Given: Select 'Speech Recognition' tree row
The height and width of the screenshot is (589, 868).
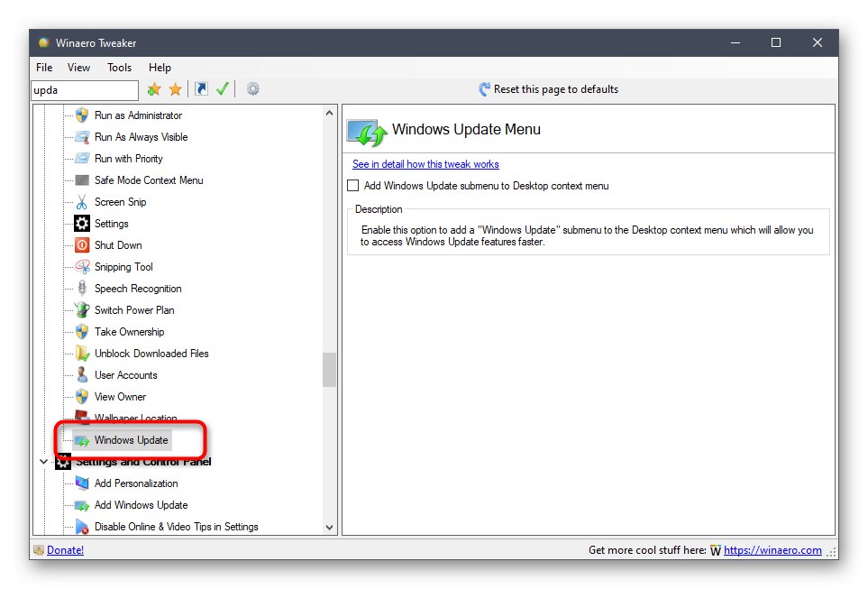Looking at the screenshot, I should (x=138, y=288).
